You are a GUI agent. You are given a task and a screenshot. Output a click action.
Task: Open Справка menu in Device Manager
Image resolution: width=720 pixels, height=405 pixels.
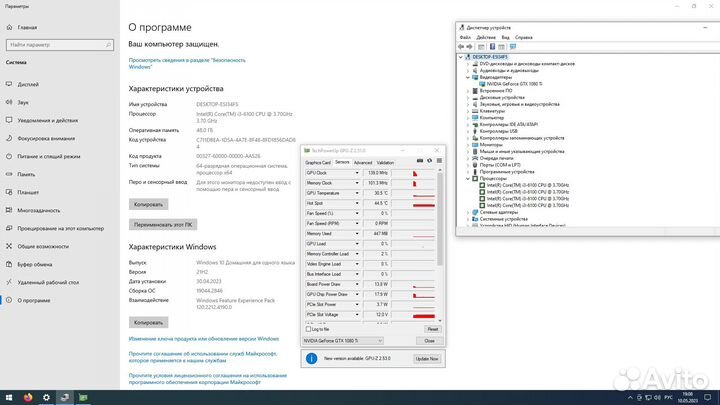523,37
